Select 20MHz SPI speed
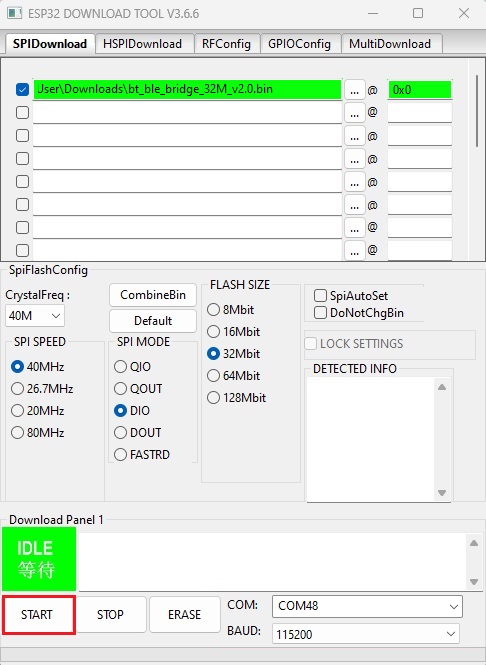The height and width of the screenshot is (665, 486). 37,411
